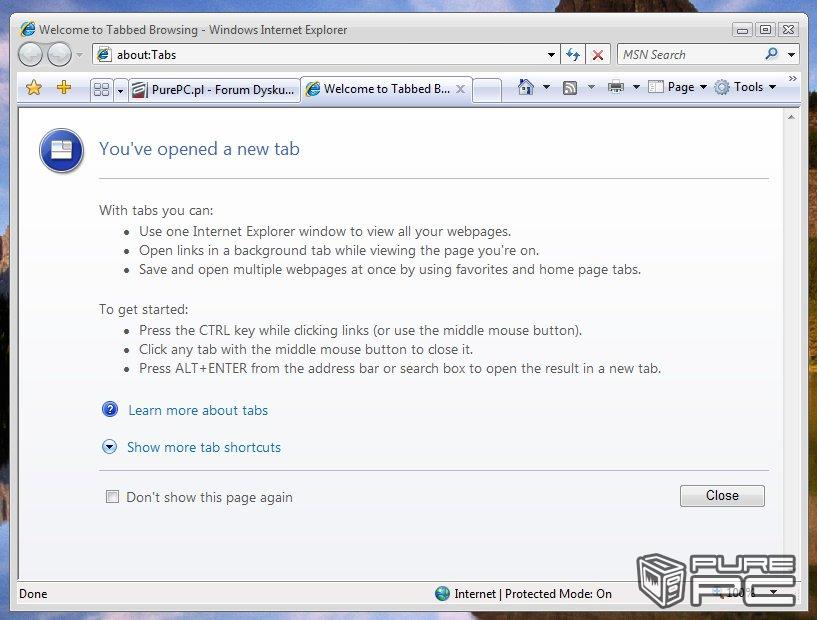Open the Tools menu
The width and height of the screenshot is (817, 620).
[x=745, y=87]
